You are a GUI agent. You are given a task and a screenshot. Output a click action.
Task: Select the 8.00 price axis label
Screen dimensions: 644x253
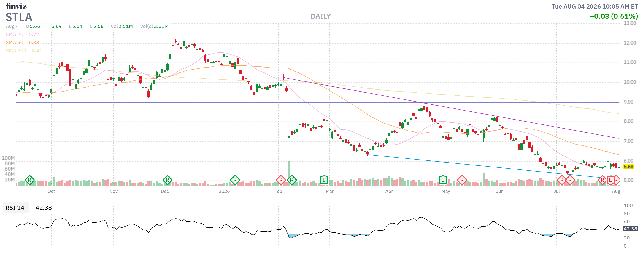pyautogui.click(x=628, y=121)
